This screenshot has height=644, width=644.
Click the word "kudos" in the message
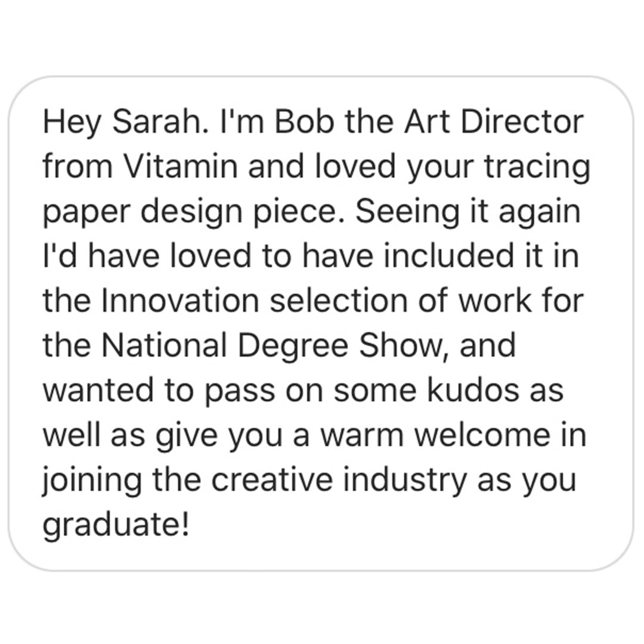pyautogui.click(x=473, y=390)
